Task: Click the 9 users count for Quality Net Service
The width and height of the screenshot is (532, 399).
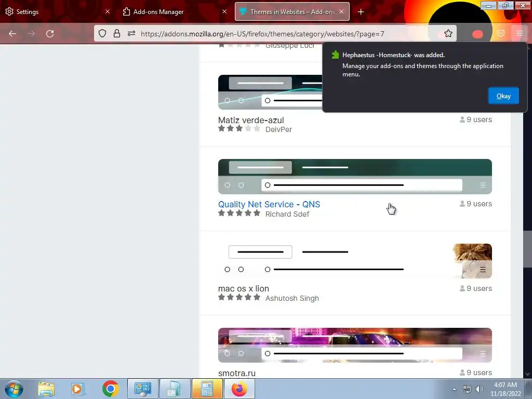Action: coord(476,204)
